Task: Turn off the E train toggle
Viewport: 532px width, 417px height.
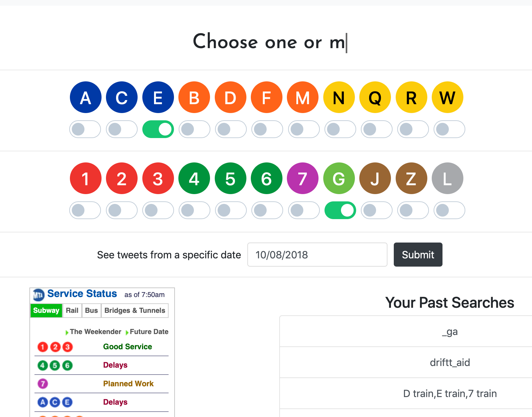Action: (x=158, y=129)
